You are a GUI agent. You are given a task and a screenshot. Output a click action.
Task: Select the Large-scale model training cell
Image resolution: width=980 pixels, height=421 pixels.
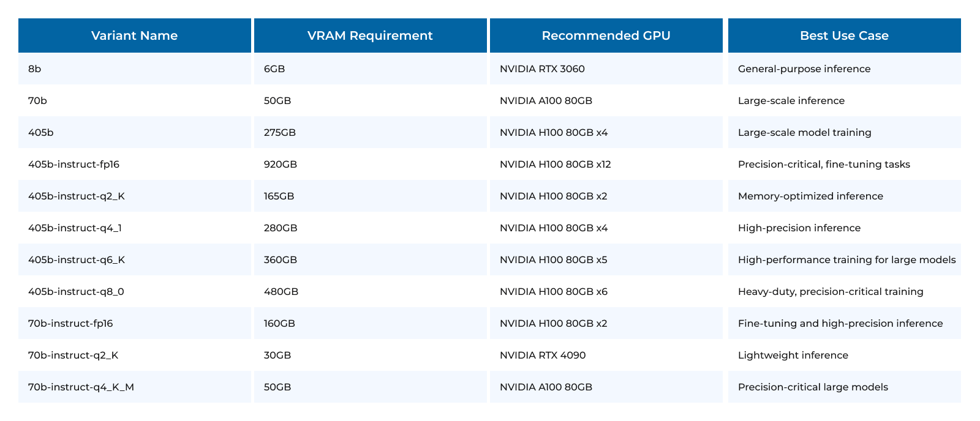pos(804,133)
